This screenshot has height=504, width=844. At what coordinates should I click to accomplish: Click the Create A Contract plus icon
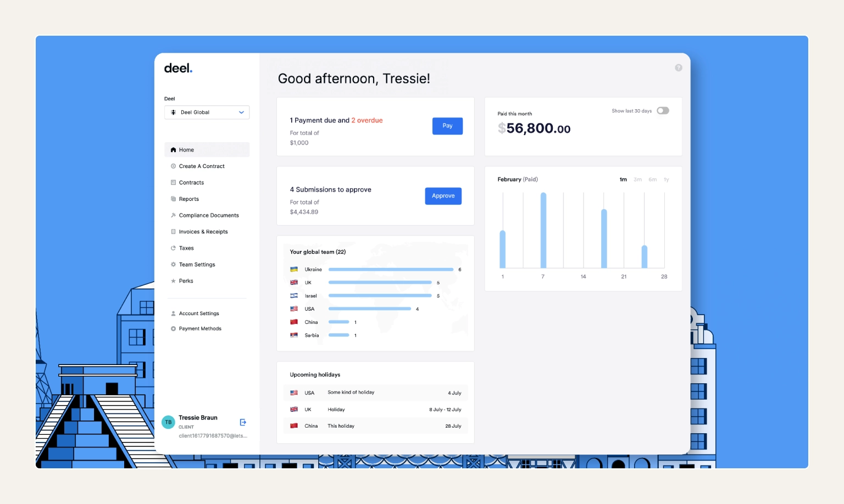tap(173, 166)
